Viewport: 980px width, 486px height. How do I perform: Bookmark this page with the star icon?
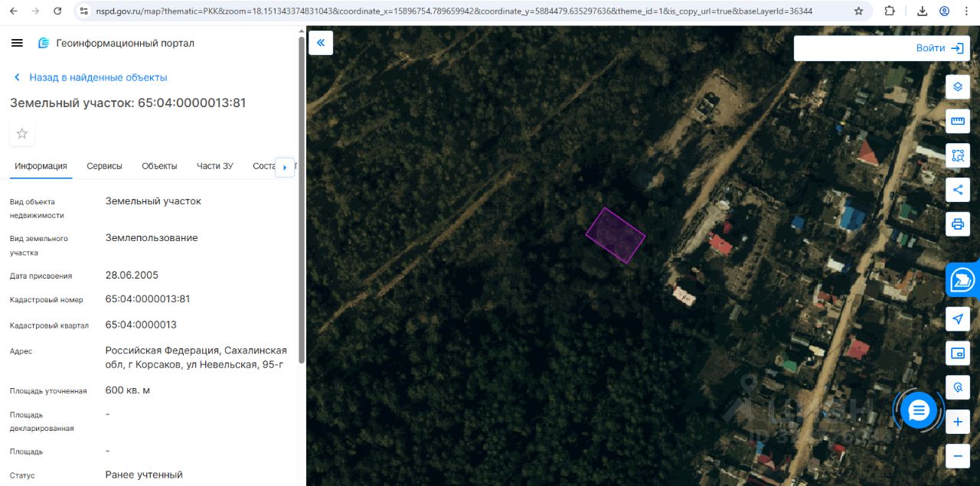[x=858, y=11]
